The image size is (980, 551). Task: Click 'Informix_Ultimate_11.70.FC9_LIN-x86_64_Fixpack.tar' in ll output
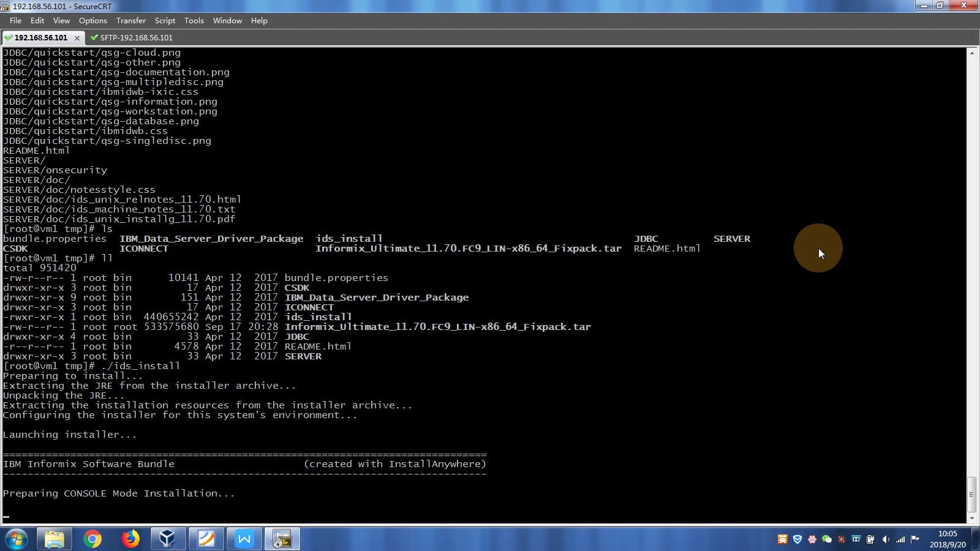tap(438, 327)
